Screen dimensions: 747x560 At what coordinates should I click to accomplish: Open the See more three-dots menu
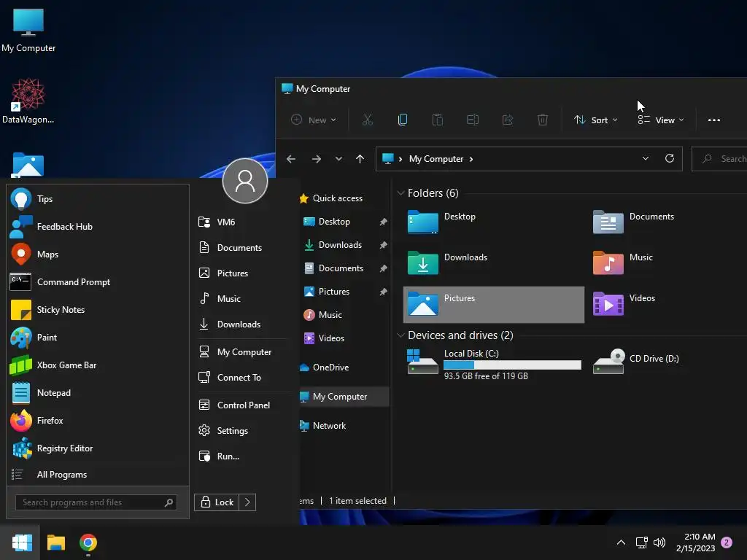coord(714,120)
